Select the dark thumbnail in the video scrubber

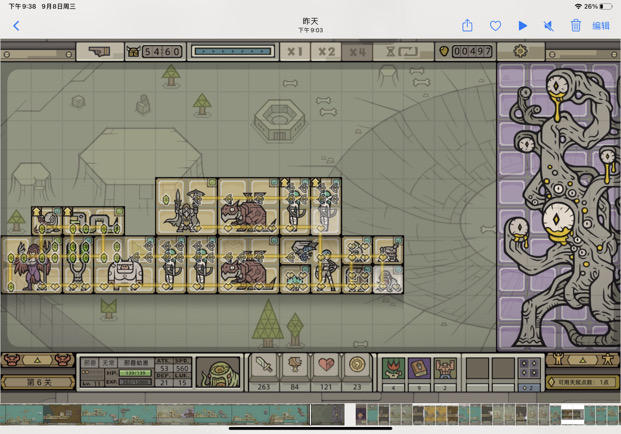pyautogui.click(x=327, y=415)
